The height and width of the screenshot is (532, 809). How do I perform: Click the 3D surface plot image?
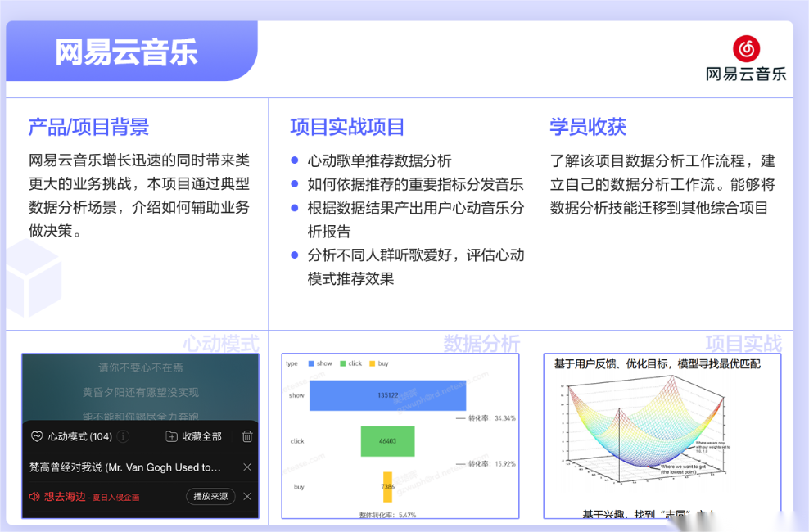pos(646,431)
